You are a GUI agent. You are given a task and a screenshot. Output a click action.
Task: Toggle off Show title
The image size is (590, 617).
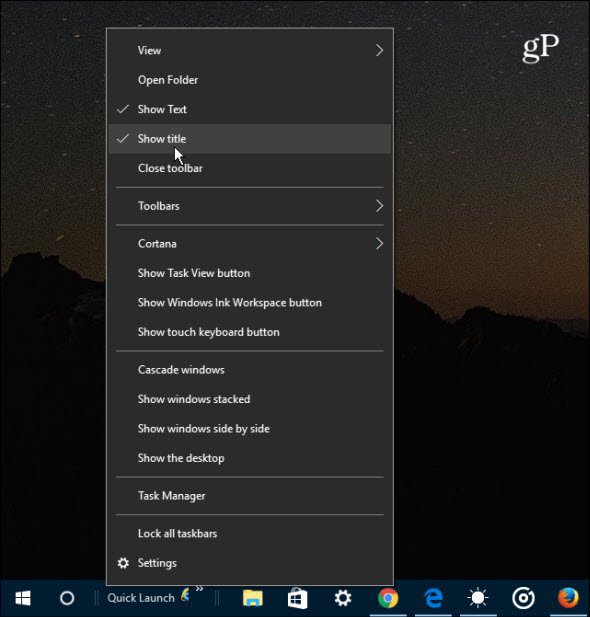point(250,139)
